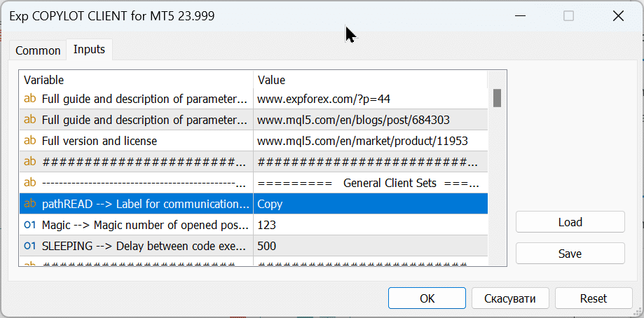The width and height of the screenshot is (644, 318).
Task: Click the 'ab' icon of the General Client Sets row
Action: pyautogui.click(x=30, y=183)
